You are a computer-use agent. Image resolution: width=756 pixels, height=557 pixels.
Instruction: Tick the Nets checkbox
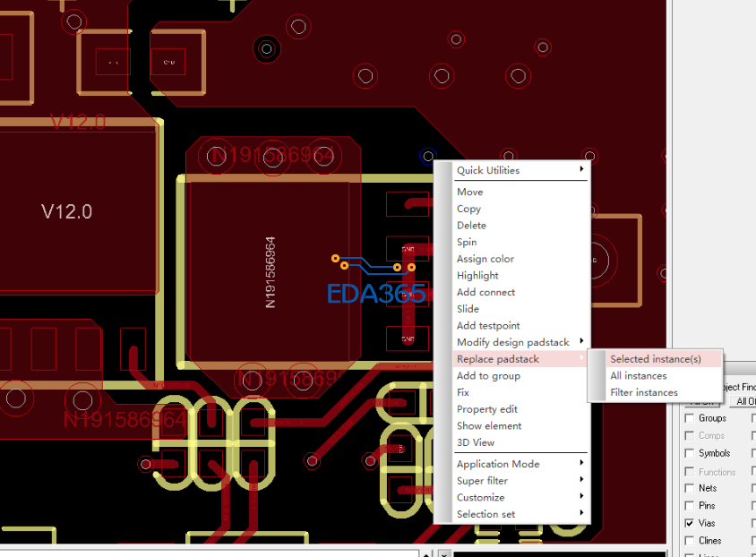690,488
